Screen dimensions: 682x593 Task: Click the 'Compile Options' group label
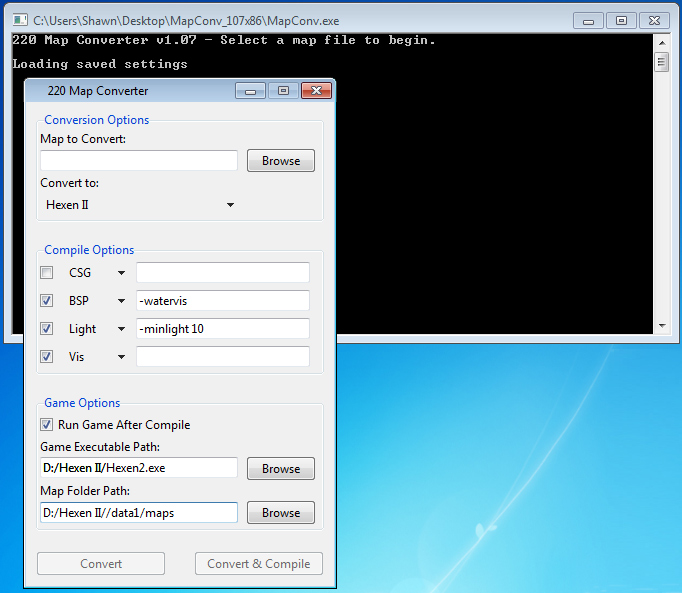[89, 250]
